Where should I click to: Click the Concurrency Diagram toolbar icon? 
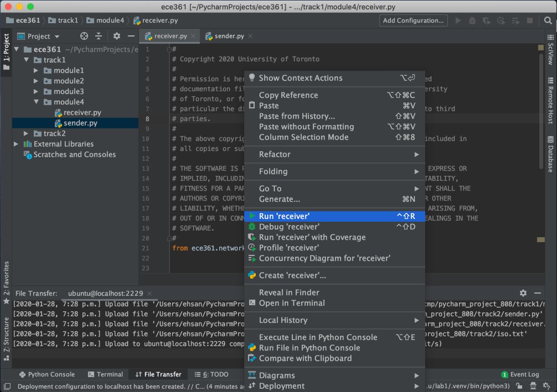pos(515,20)
